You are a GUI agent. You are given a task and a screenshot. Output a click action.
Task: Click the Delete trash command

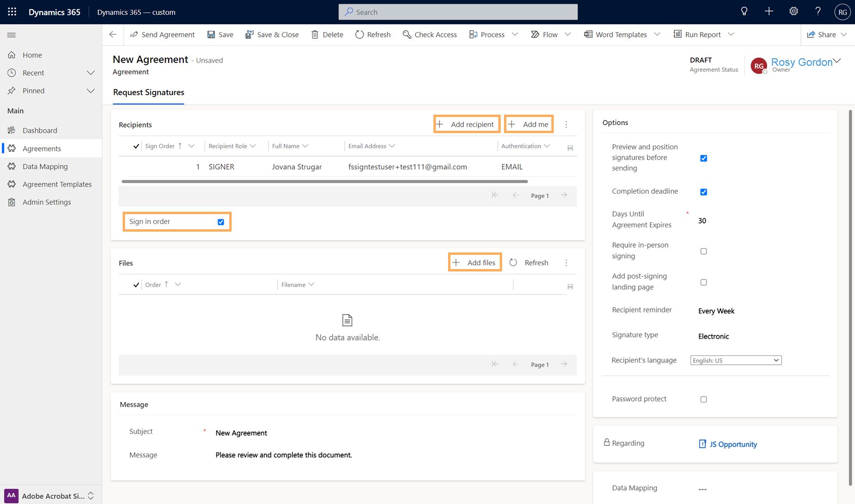pos(327,35)
